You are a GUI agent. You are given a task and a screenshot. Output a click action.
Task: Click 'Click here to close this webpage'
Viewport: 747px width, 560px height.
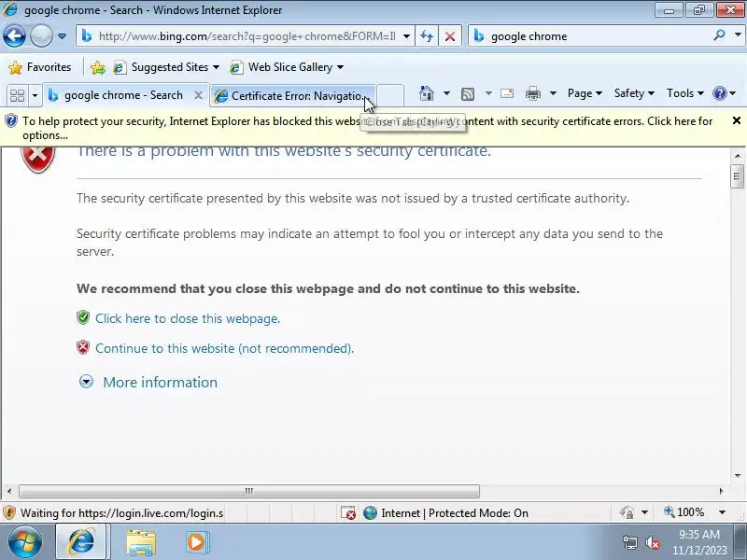click(x=188, y=318)
